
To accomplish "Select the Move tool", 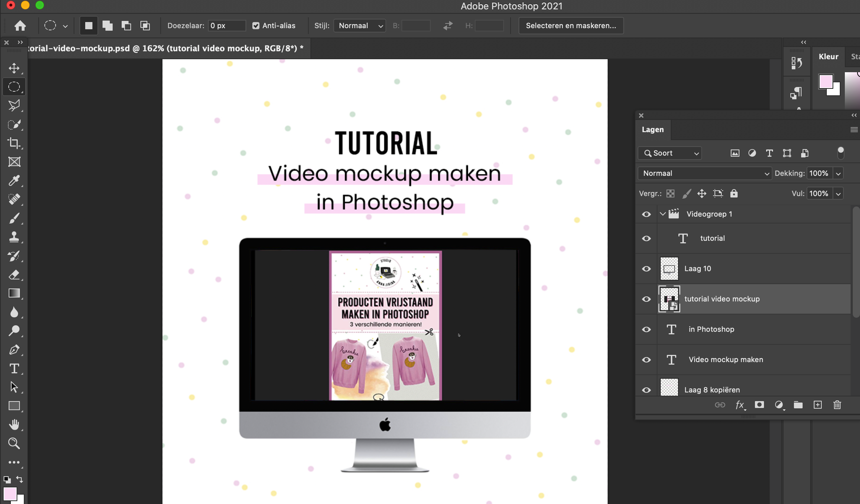I will [x=14, y=67].
